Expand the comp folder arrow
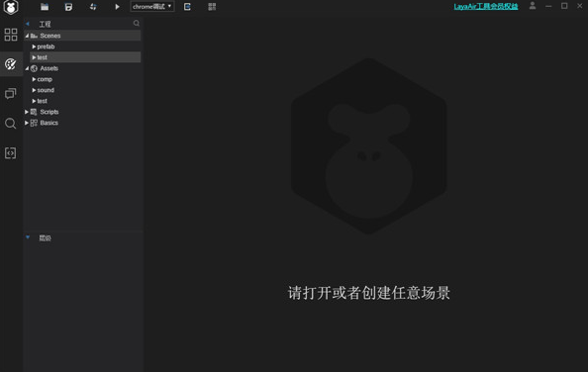This screenshot has width=588, height=372. (x=34, y=79)
